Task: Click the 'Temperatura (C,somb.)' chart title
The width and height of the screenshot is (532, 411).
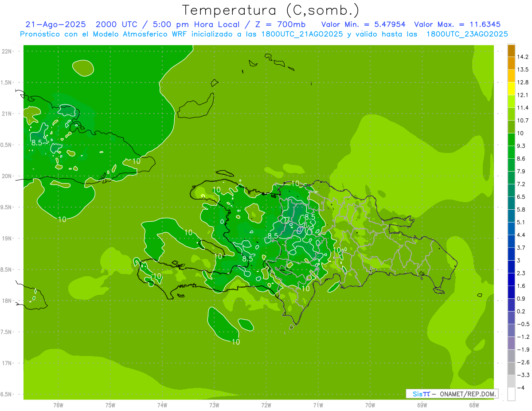Action: pyautogui.click(x=270, y=10)
